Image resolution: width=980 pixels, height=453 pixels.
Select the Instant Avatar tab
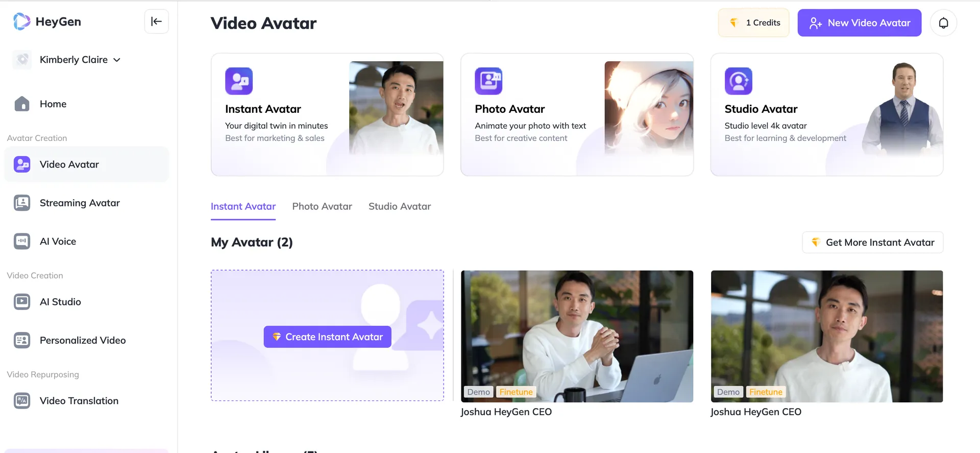[243, 206]
